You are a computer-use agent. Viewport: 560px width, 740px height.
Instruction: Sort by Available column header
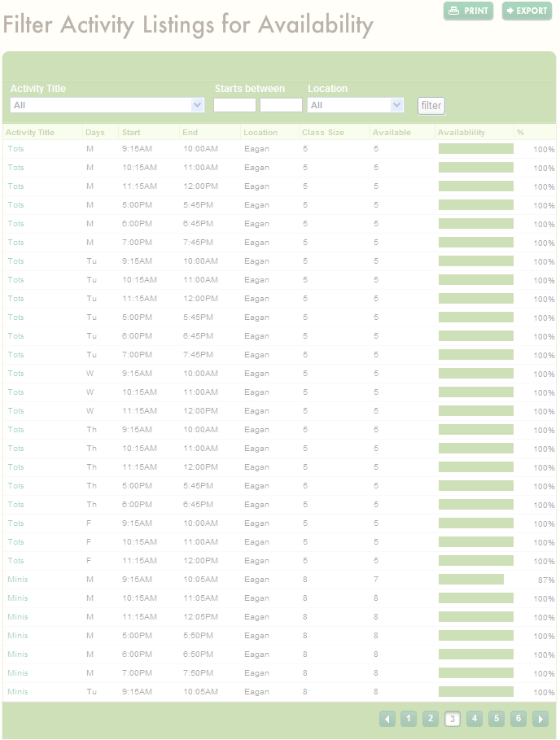392,132
